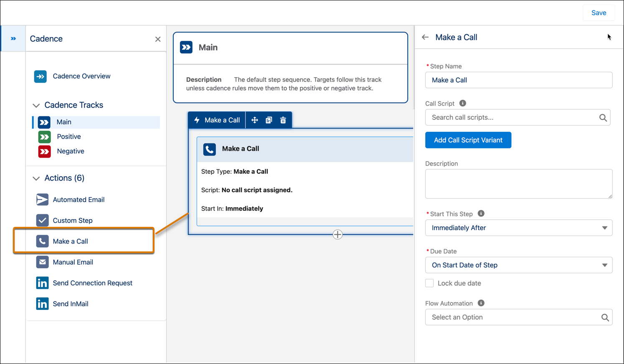
Task: Click 'Script: No call script assigned.' text
Action: pyautogui.click(x=247, y=190)
